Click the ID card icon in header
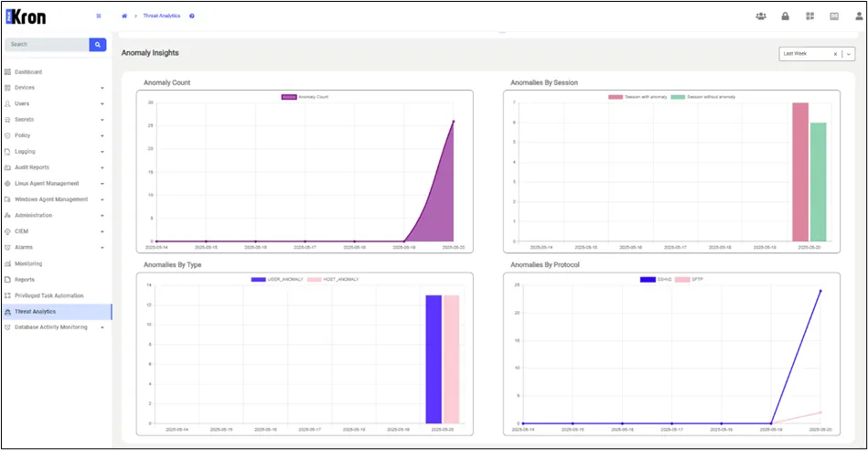 pyautogui.click(x=834, y=16)
